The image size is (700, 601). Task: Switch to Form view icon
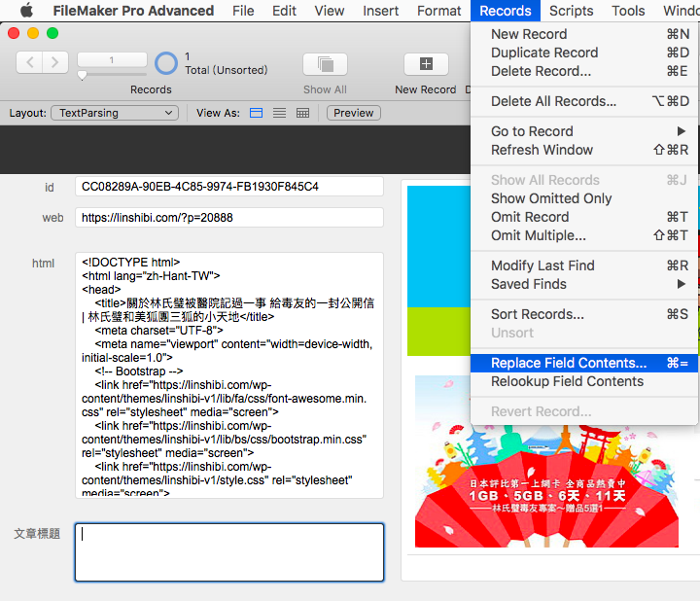pos(257,113)
